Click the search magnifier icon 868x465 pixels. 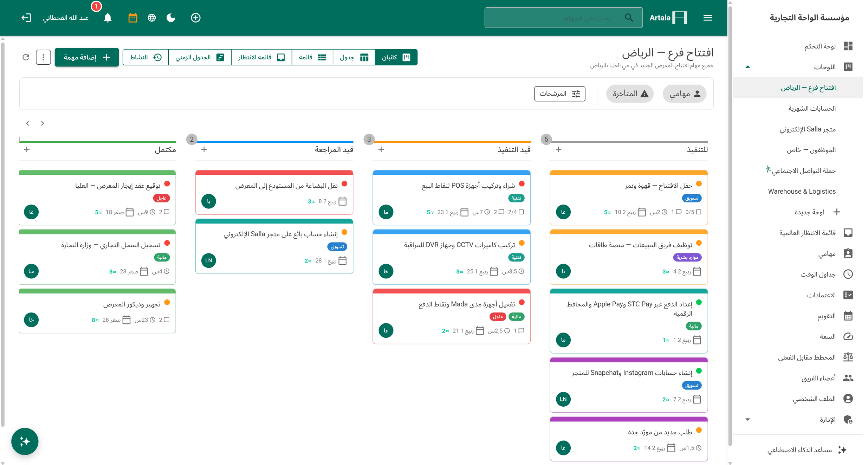629,18
